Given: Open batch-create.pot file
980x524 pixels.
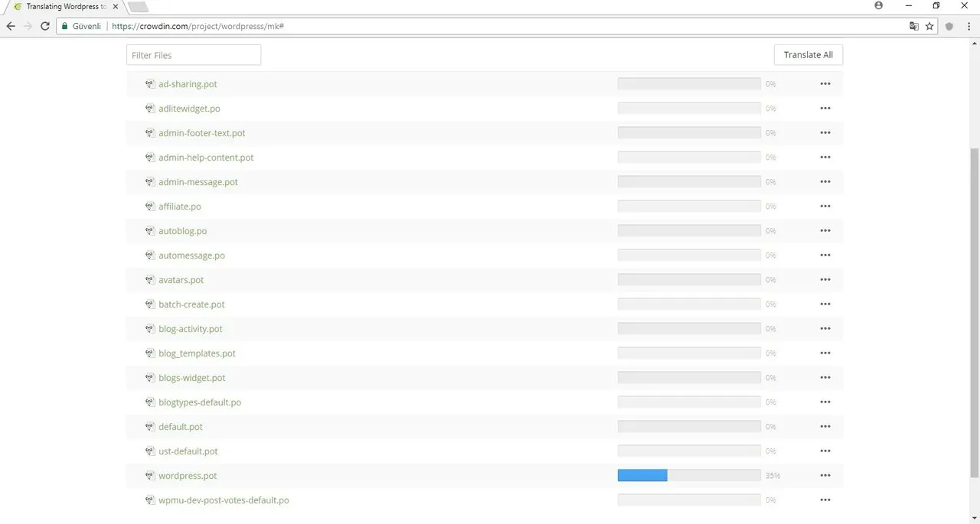Looking at the screenshot, I should pos(191,304).
